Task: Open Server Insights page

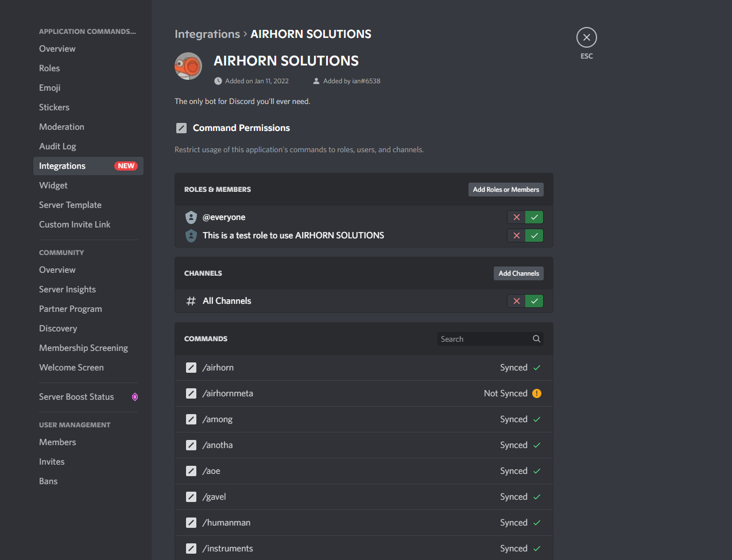Action: pos(88,289)
